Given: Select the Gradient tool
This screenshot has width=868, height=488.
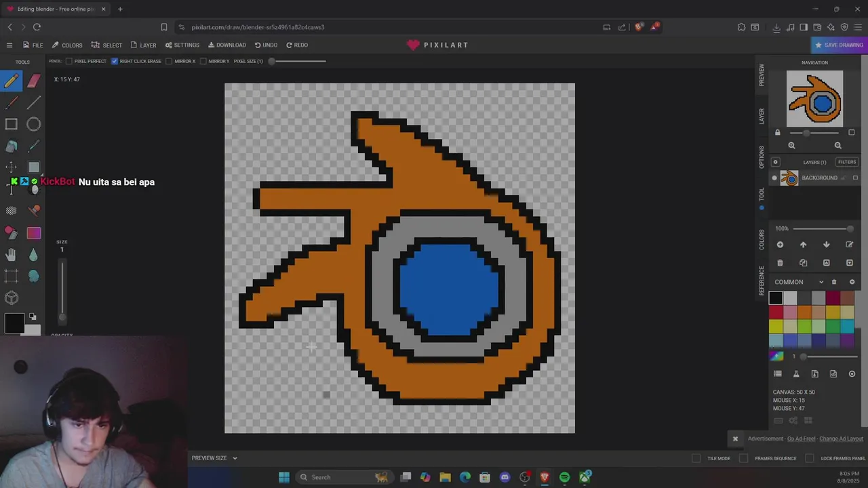Looking at the screenshot, I should coord(34,233).
